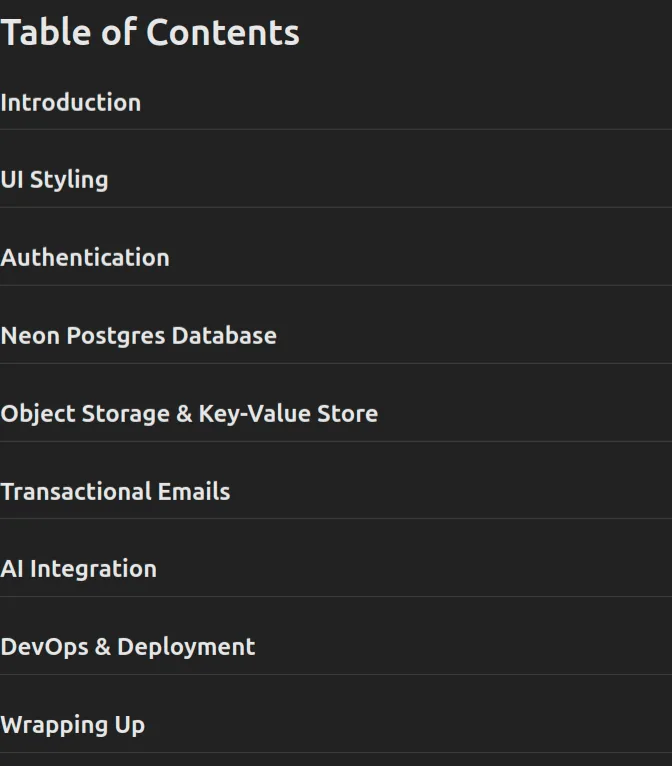Click the word Deployment in DevOps entry

186,648
